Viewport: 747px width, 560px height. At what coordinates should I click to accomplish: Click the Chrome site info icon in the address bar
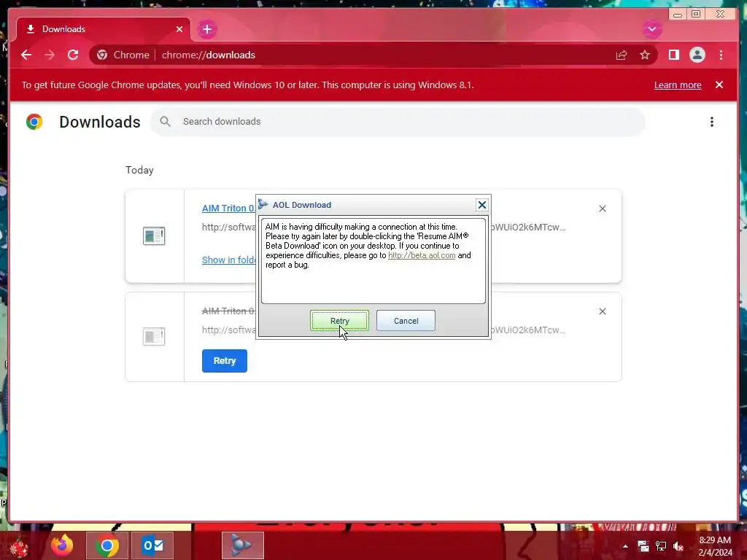pyautogui.click(x=102, y=55)
